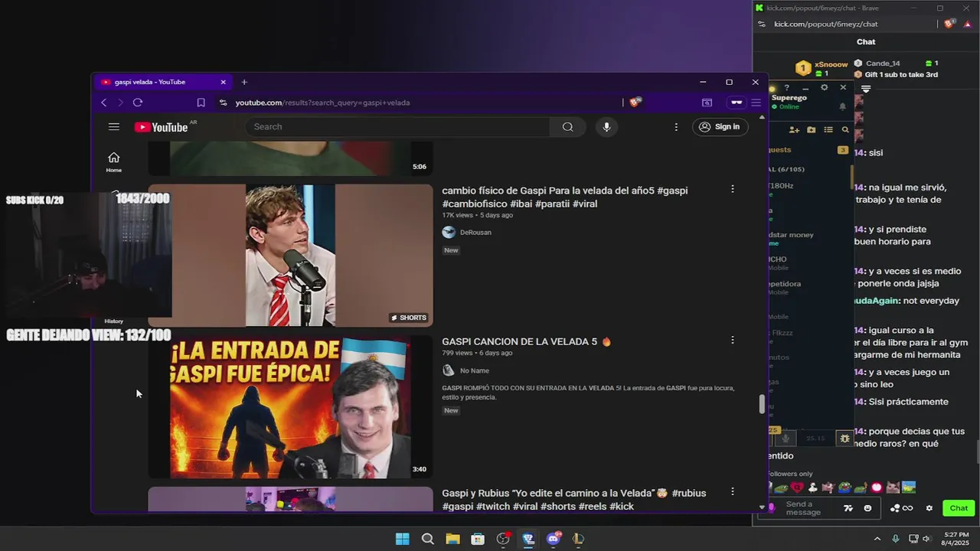Viewport: 980px width, 551px height.
Task: Open the YouTube hamburger guide menu
Action: (x=113, y=127)
